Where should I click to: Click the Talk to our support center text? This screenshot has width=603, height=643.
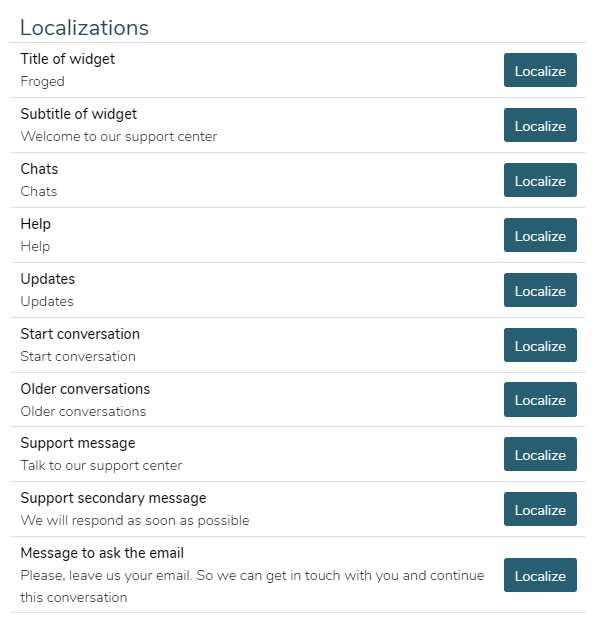click(x=101, y=465)
